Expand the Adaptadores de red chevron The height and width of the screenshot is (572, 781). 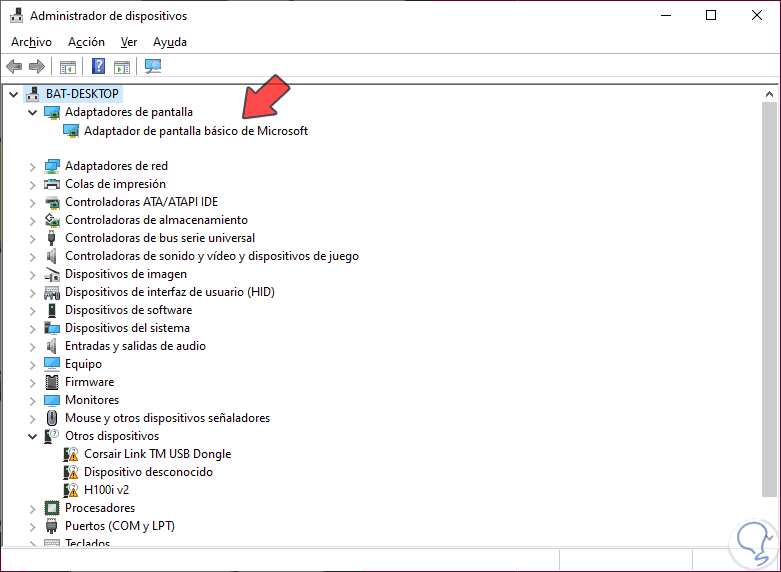(32, 167)
